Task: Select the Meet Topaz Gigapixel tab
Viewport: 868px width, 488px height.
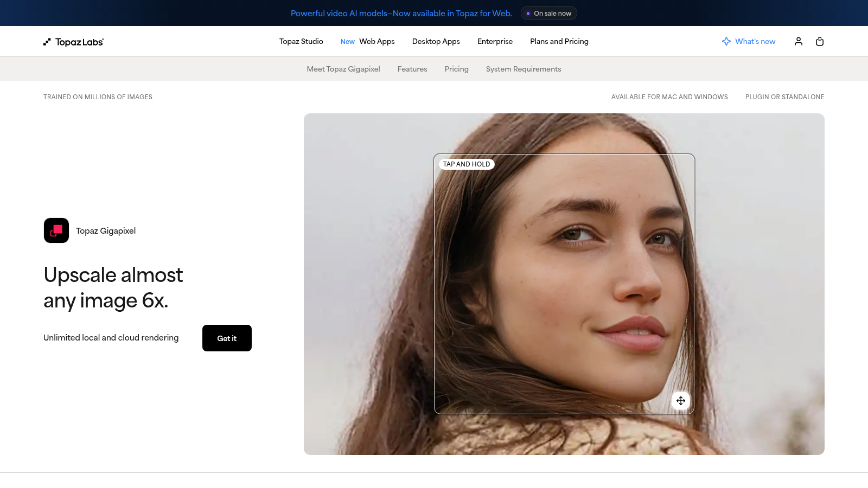Action: coord(343,69)
